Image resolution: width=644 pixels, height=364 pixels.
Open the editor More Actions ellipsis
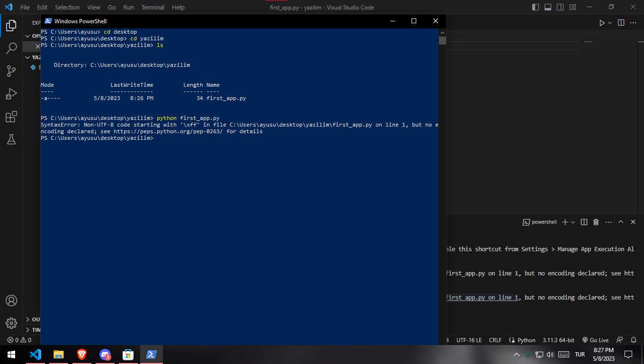[633, 23]
